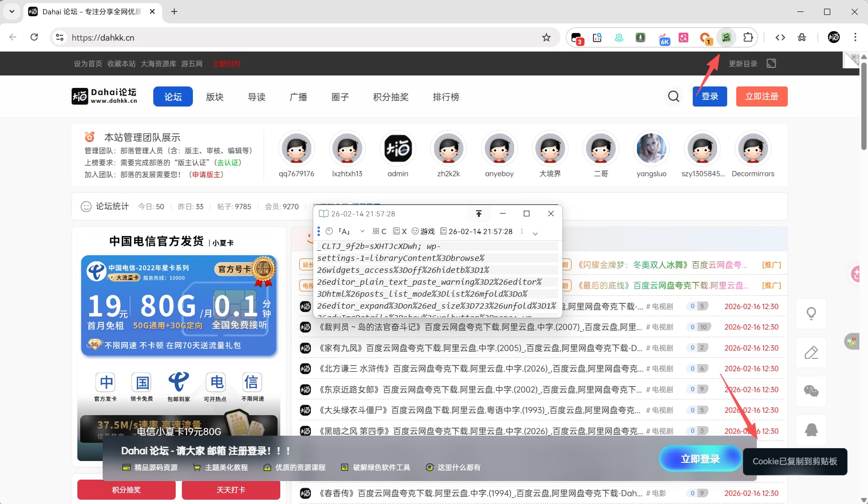This screenshot has height=504, width=868.
Task: Open the code search extension icon
Action: coord(597,37)
